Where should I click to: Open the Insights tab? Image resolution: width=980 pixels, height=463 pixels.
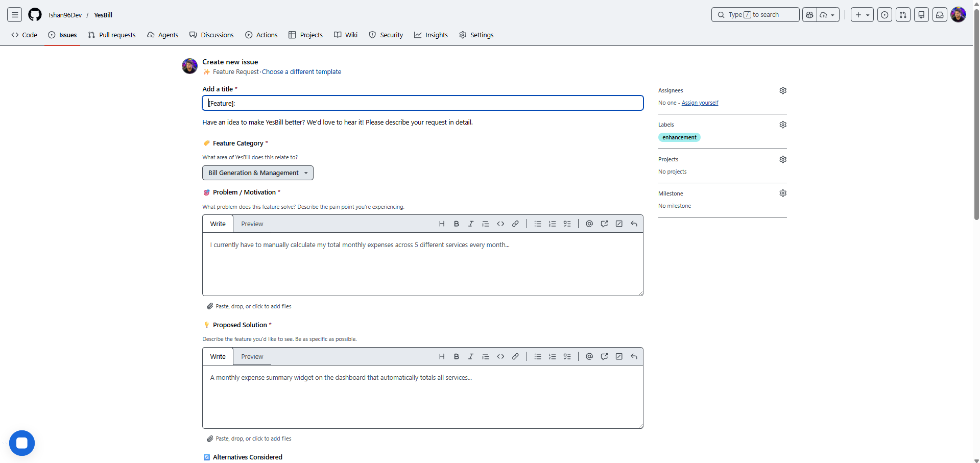[x=431, y=35]
